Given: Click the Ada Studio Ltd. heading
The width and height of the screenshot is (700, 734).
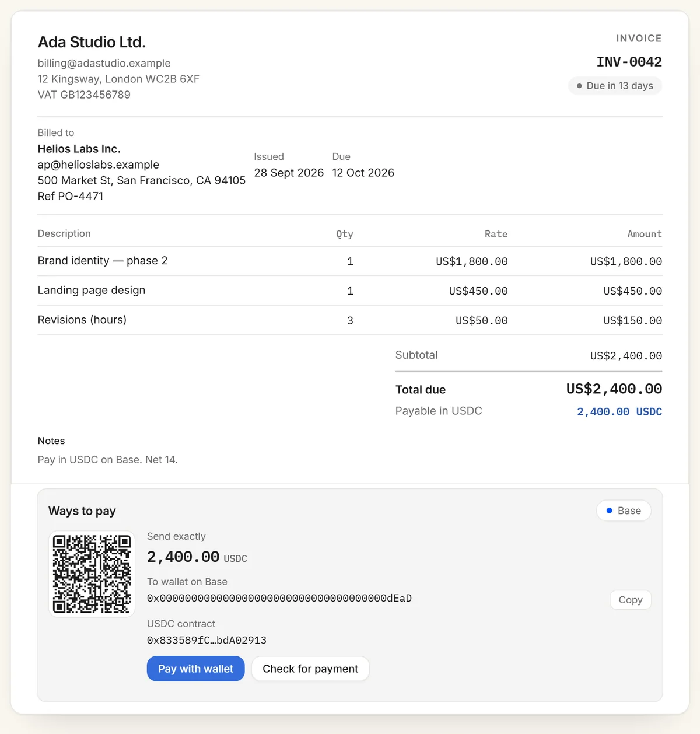Looking at the screenshot, I should coord(92,42).
